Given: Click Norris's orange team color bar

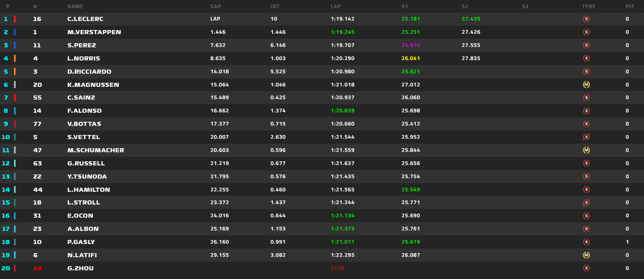Looking at the screenshot, I should 15,58.
